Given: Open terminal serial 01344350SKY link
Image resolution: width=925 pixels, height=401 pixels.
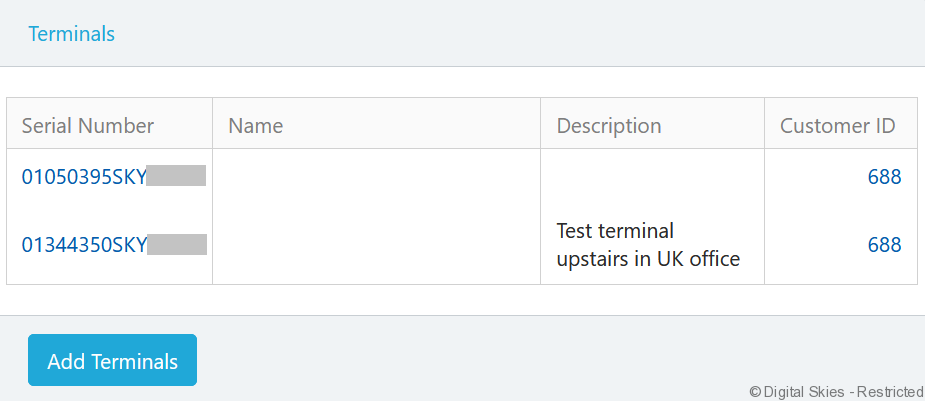Looking at the screenshot, I should click(x=84, y=245).
